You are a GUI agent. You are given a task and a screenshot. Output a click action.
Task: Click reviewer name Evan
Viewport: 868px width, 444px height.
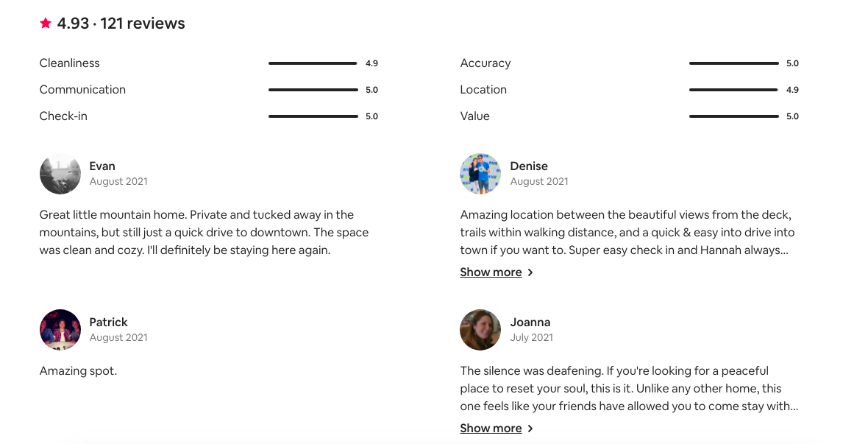102,166
